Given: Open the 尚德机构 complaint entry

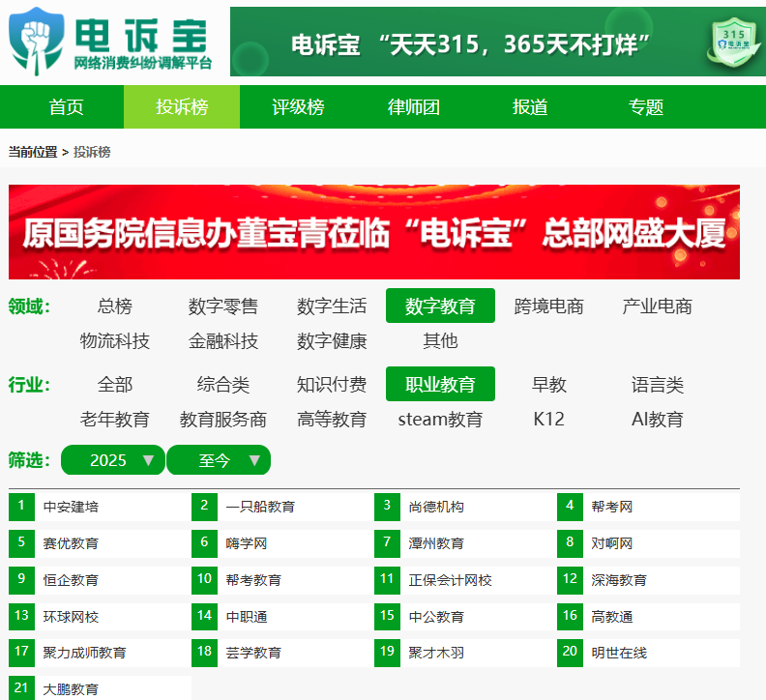Looking at the screenshot, I should click(x=436, y=507).
